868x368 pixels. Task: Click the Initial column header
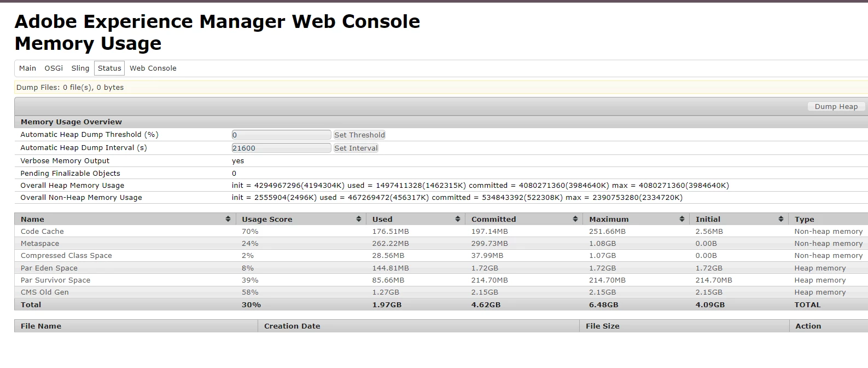click(739, 219)
